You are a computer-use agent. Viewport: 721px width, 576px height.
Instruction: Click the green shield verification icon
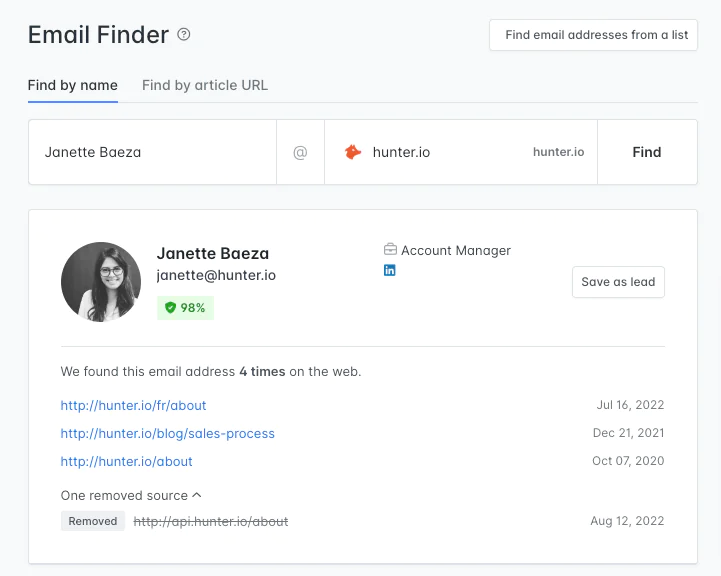point(171,308)
